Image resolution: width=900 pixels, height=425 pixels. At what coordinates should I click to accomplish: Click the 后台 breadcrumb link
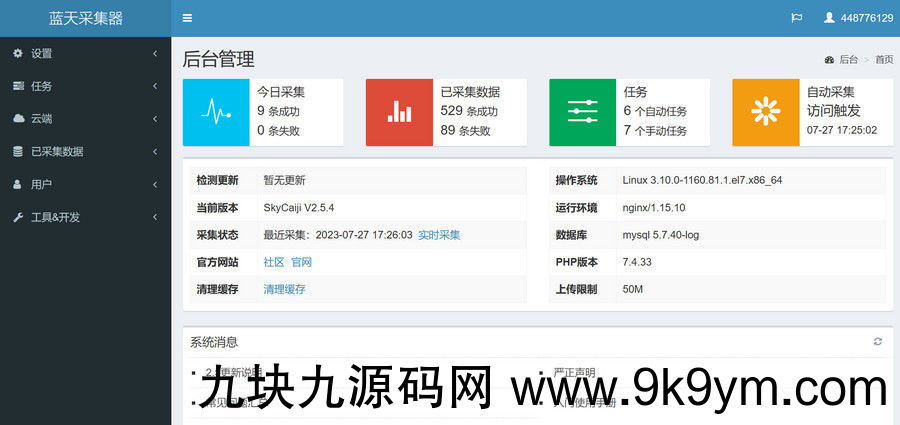click(x=847, y=60)
